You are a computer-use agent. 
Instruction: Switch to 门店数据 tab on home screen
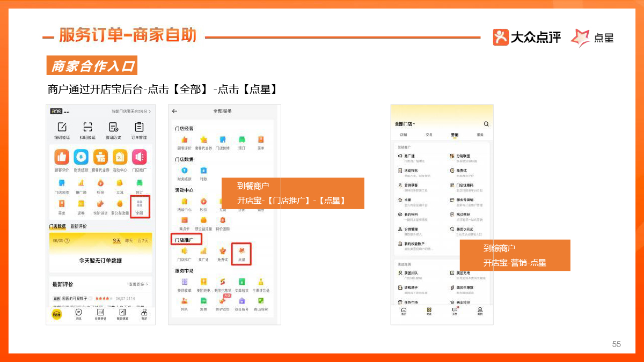pos(57,226)
